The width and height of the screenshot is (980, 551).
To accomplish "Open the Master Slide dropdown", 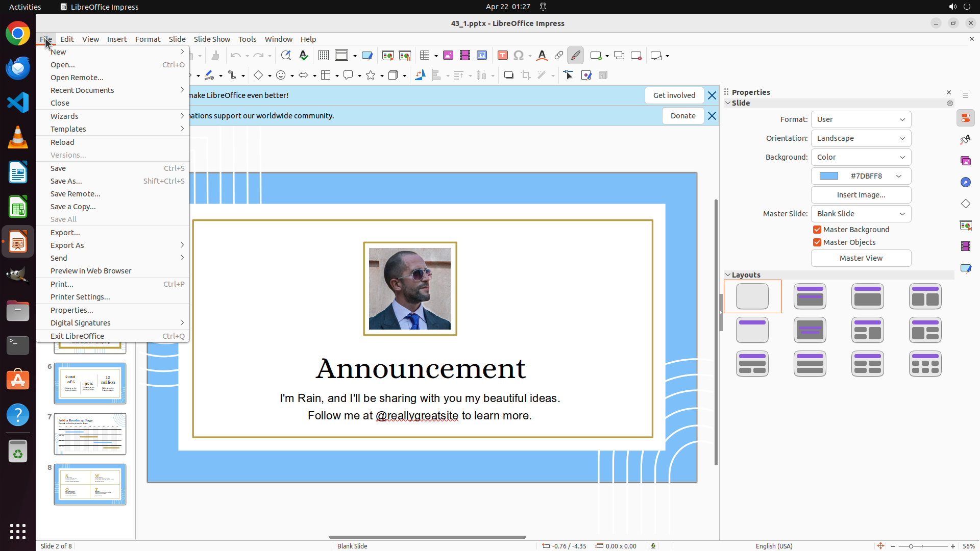I will [x=861, y=214].
